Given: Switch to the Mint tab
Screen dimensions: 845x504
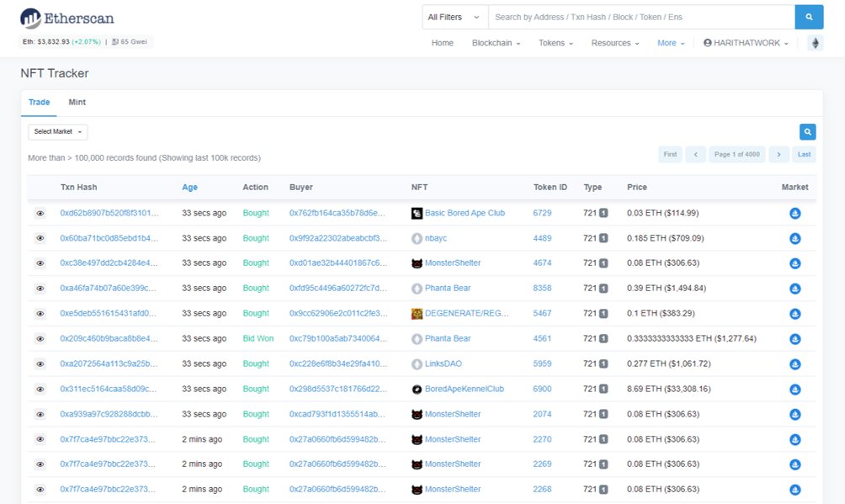Looking at the screenshot, I should (x=77, y=103).
